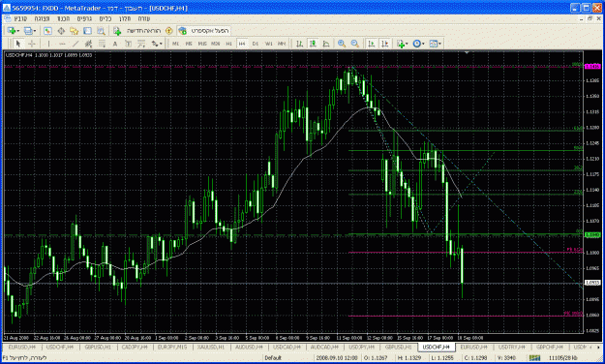Switch to the CADJPY,H4 chart tab
Screen dimensions: 605x364
tap(135, 347)
